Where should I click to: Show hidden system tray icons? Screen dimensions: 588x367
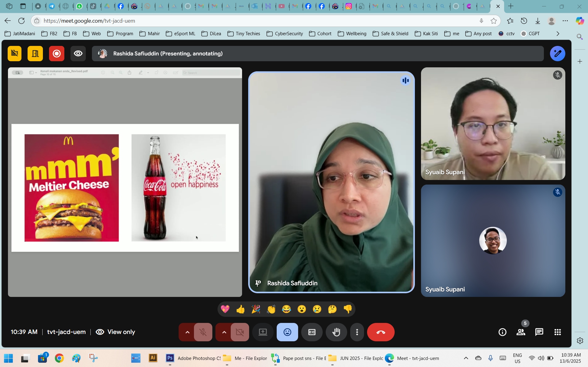pos(466,358)
